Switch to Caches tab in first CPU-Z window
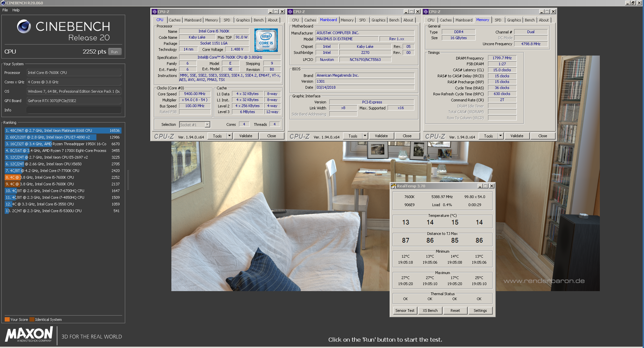Image resolution: width=644 pixels, height=348 pixels. (x=174, y=20)
